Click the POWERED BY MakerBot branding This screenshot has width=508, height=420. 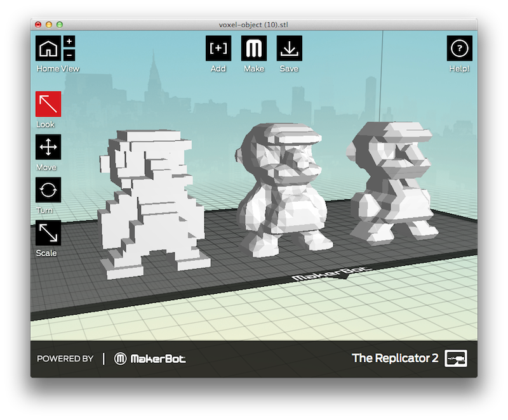(x=65, y=358)
